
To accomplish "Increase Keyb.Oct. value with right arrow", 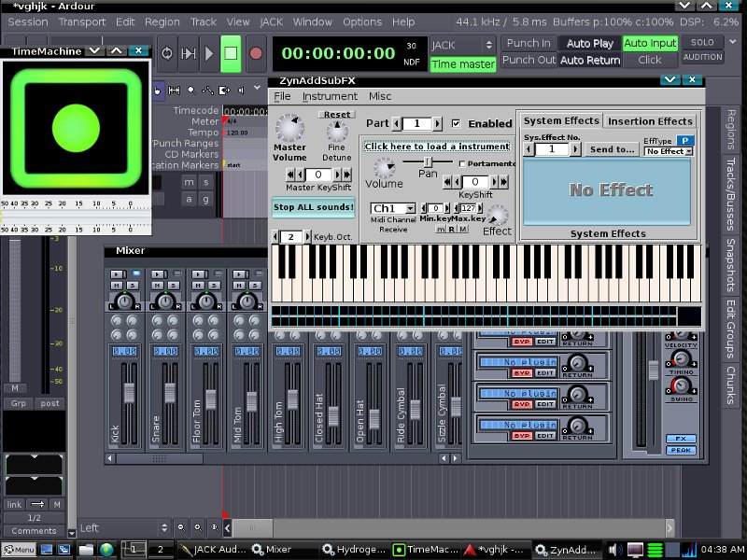I will (307, 237).
